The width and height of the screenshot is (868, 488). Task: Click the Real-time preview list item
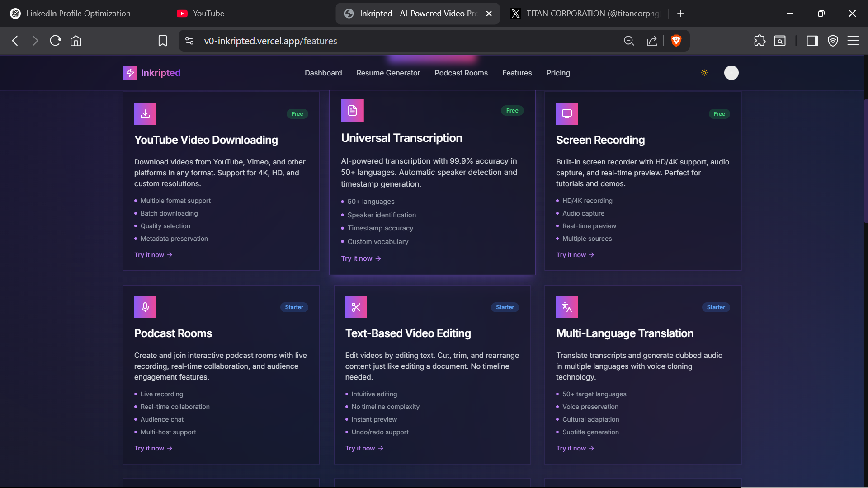point(589,226)
